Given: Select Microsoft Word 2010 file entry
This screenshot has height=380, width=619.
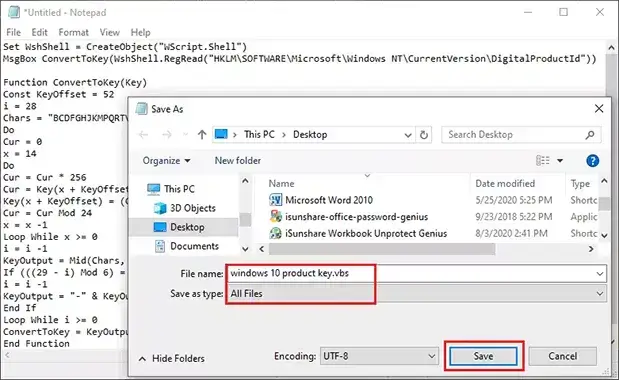Looking at the screenshot, I should point(329,200).
